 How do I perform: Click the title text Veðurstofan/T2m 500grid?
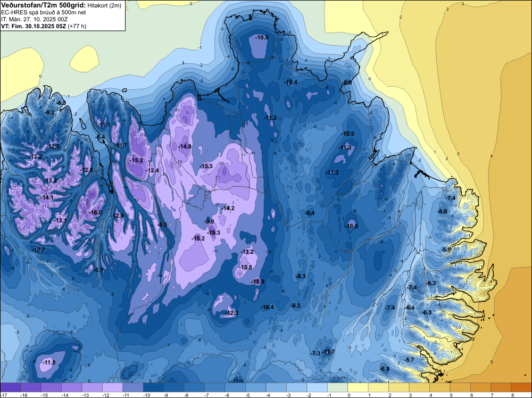tap(44, 5)
